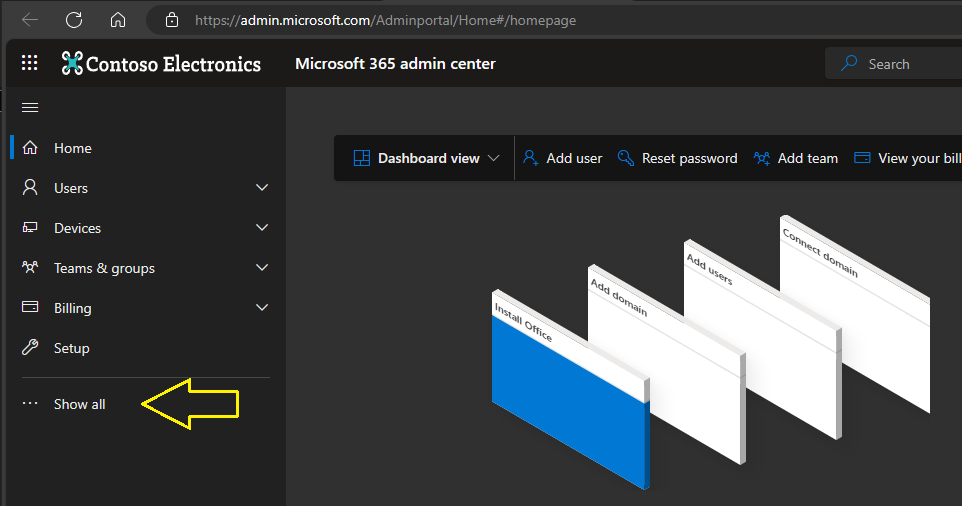Click the Users person icon in sidebar

coord(30,188)
